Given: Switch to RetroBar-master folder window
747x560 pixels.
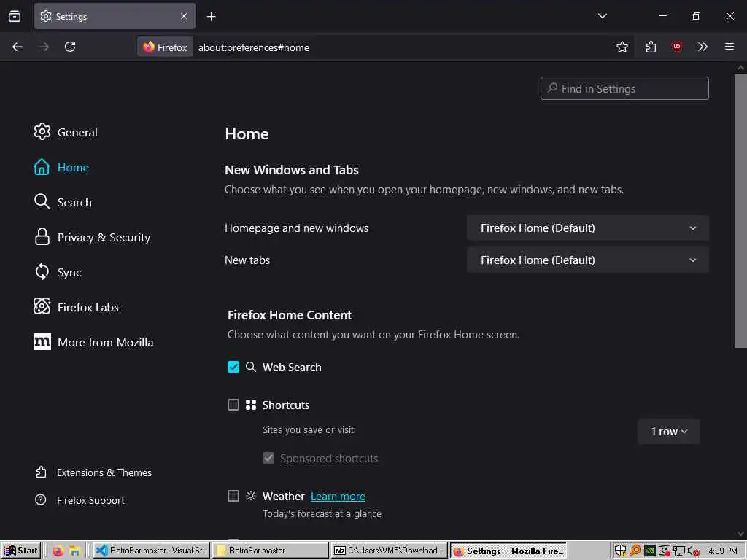Looking at the screenshot, I should [x=271, y=551].
